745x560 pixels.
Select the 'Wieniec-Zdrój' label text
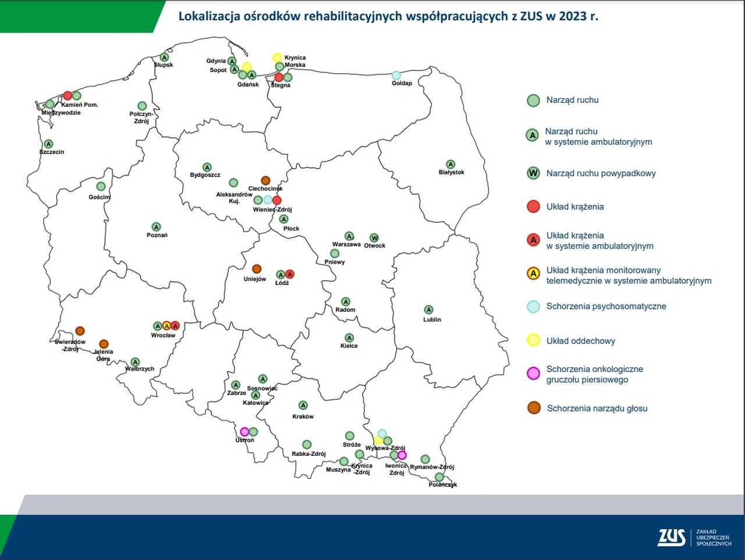tap(272, 210)
